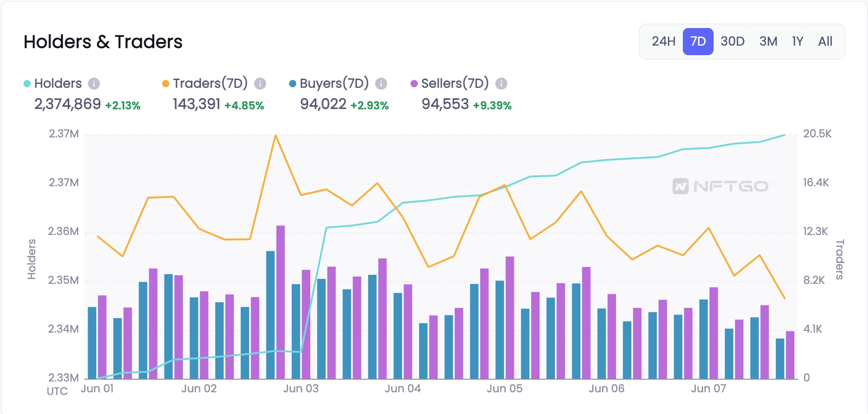Open the Buyers(7D) info tooltip icon
The width and height of the screenshot is (868, 414).
coord(381,84)
